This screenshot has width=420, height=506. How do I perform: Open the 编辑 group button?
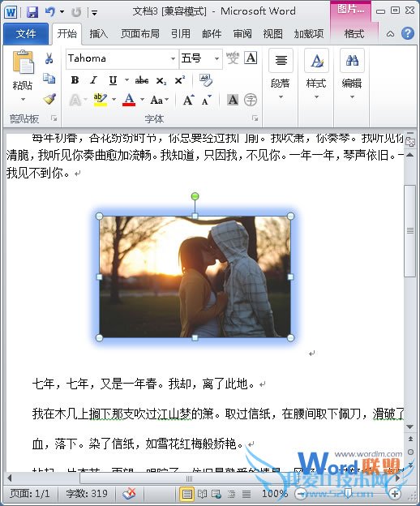pos(352,75)
